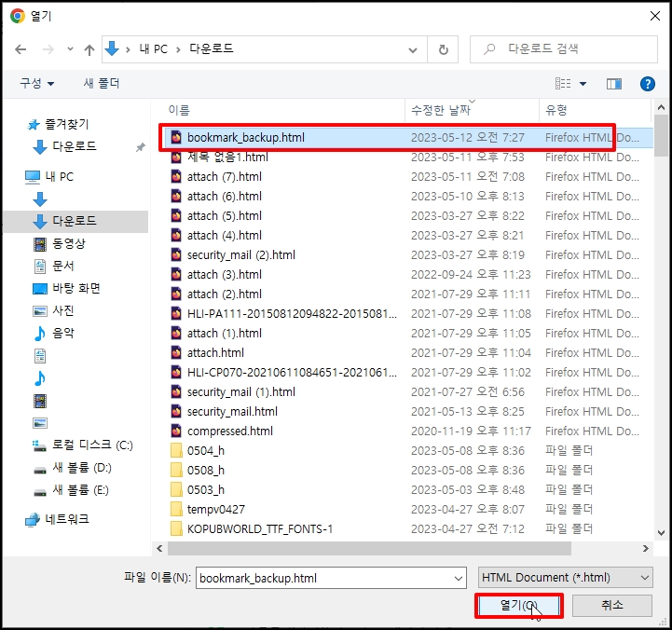Screen dimensions: 672x630
Task: Open the 바탕 화면 folder
Action: [66, 288]
